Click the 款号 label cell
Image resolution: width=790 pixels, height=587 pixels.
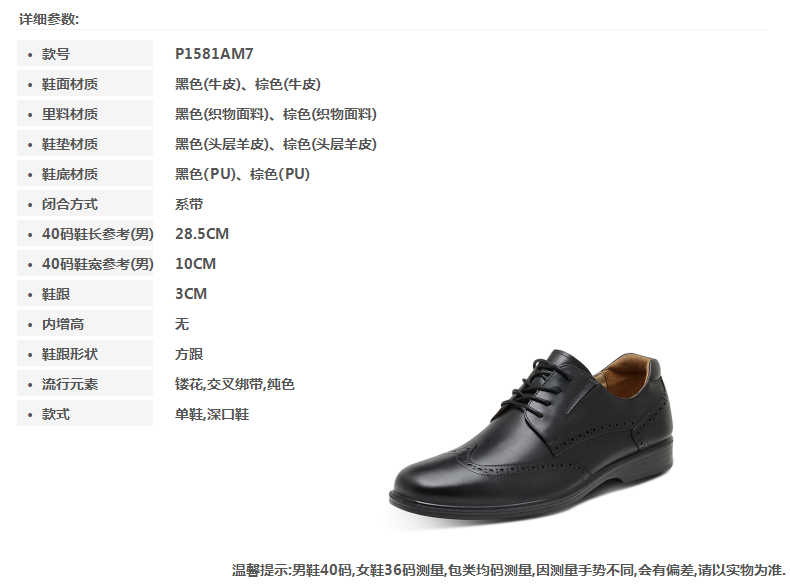(85, 53)
